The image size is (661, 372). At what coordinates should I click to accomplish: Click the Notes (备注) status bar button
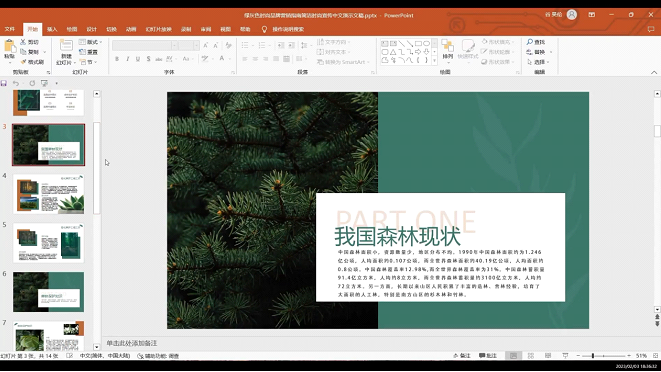[x=462, y=356]
